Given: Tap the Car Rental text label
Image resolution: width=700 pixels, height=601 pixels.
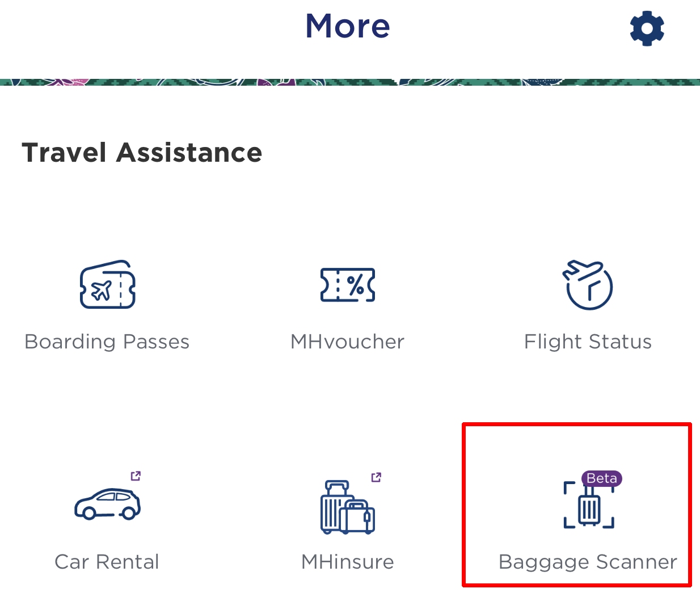Looking at the screenshot, I should coord(107,562).
